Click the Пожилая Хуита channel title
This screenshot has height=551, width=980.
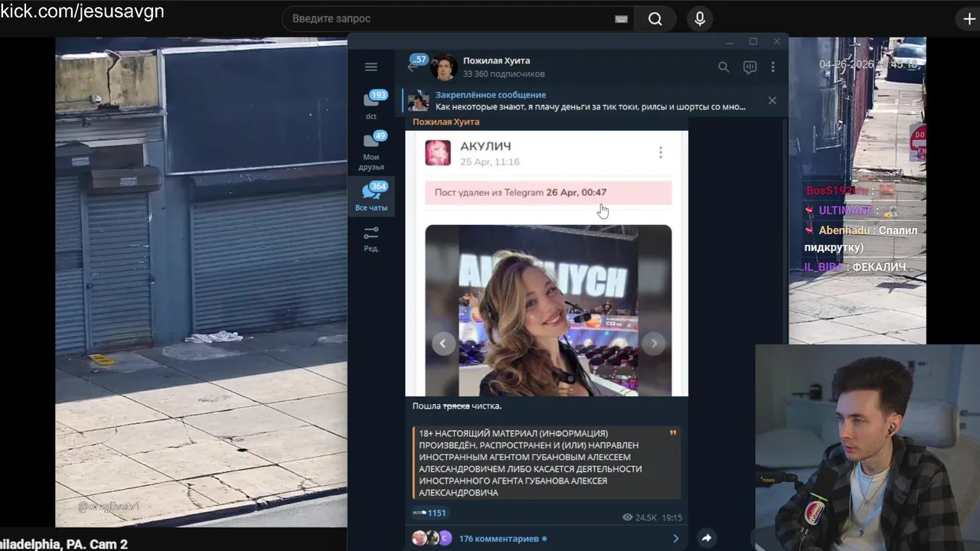click(x=496, y=60)
